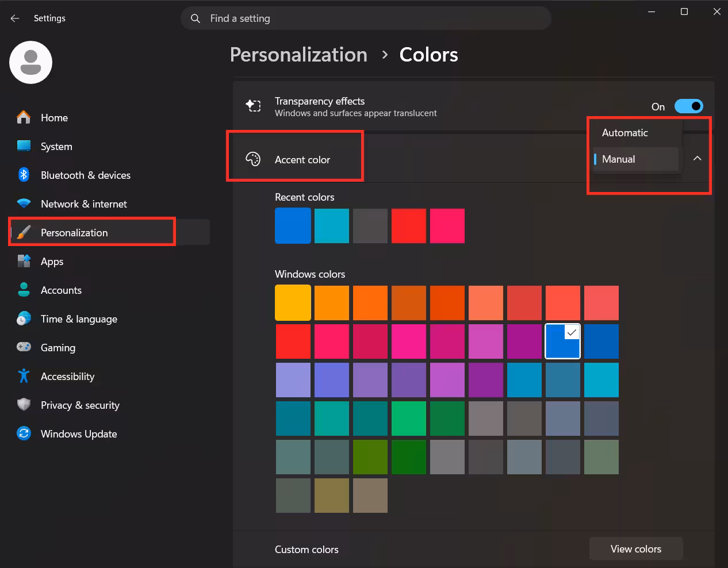Collapse the Accent color section chevron
728x568 pixels.
point(697,159)
